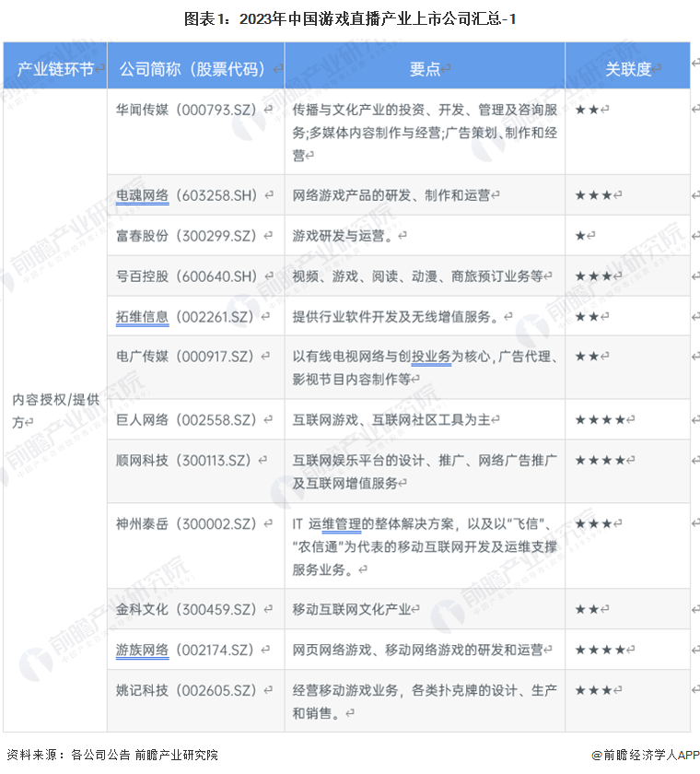Select the 电广传媒（000917.SZ） cell
Screen dimensions: 700x774
(x=196, y=368)
